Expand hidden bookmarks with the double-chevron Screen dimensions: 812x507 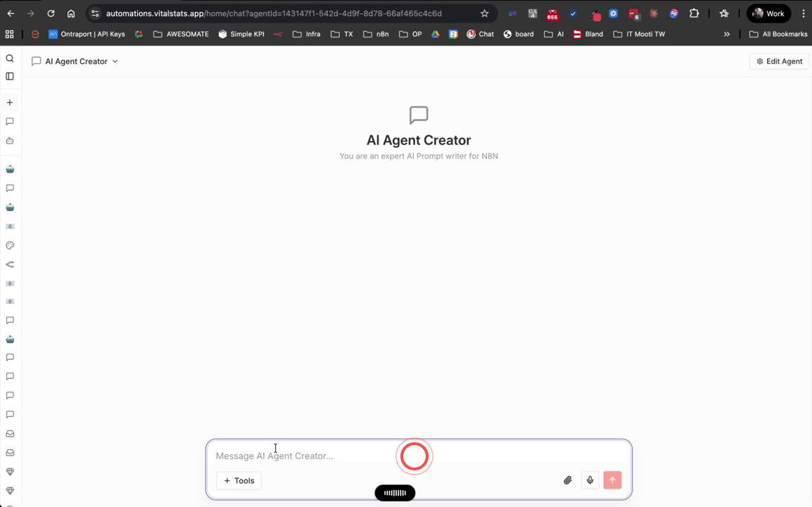[x=727, y=34]
